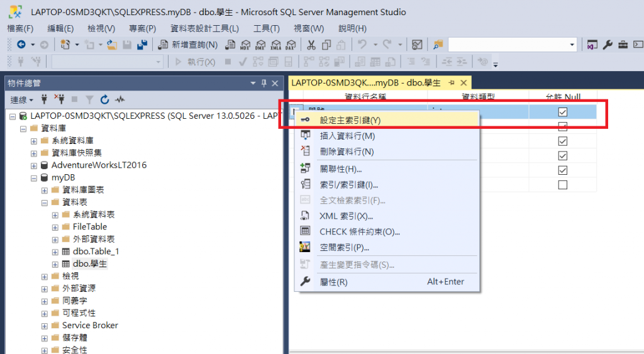The height and width of the screenshot is (354, 644).
Task: Click the Cut scissors icon
Action: tap(311, 45)
